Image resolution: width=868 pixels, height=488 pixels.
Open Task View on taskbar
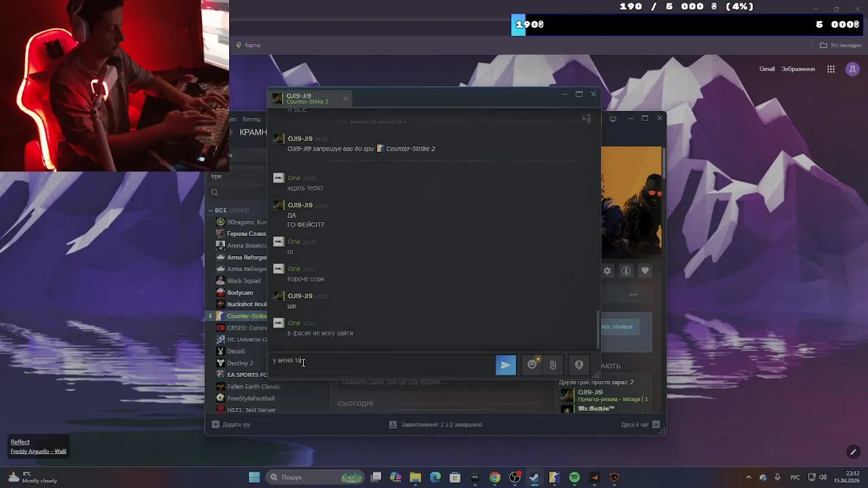pos(376,477)
